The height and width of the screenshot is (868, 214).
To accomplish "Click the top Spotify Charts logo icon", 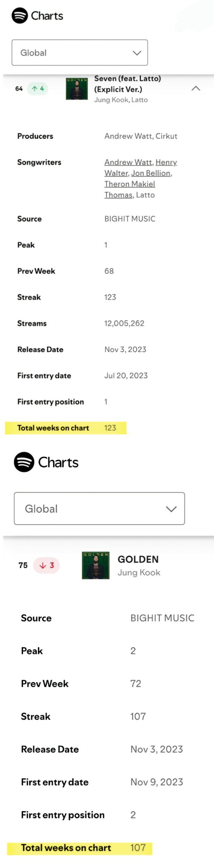I will pyautogui.click(x=20, y=16).
